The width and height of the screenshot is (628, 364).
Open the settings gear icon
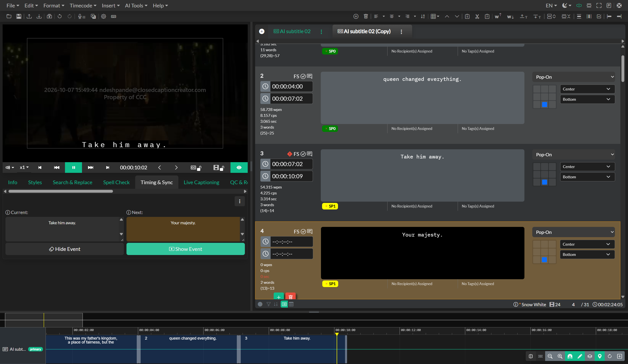[104, 16]
